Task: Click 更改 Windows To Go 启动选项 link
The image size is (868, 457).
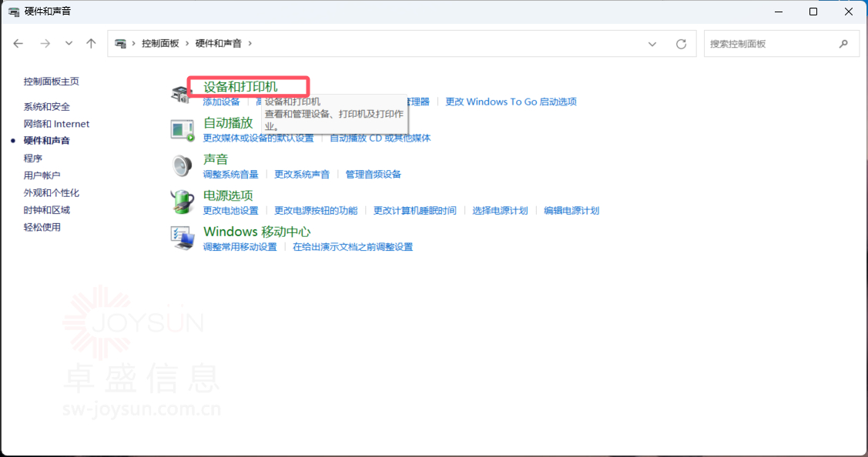Action: 511,102
